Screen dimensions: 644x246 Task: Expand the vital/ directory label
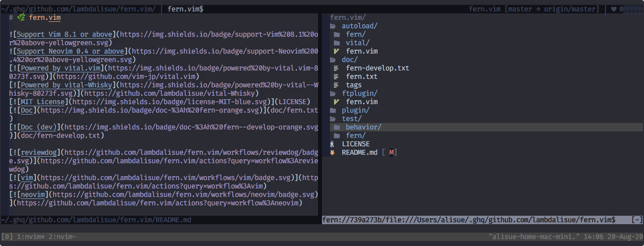click(358, 43)
